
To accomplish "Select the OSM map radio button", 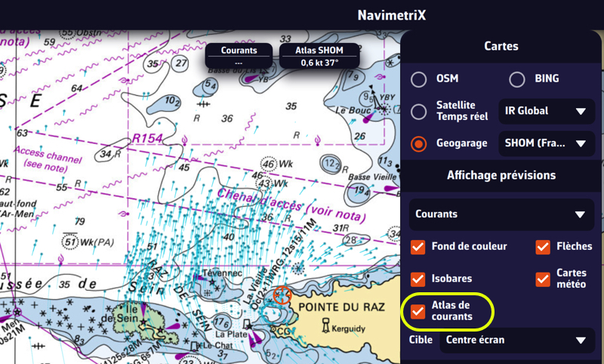I will tap(419, 79).
